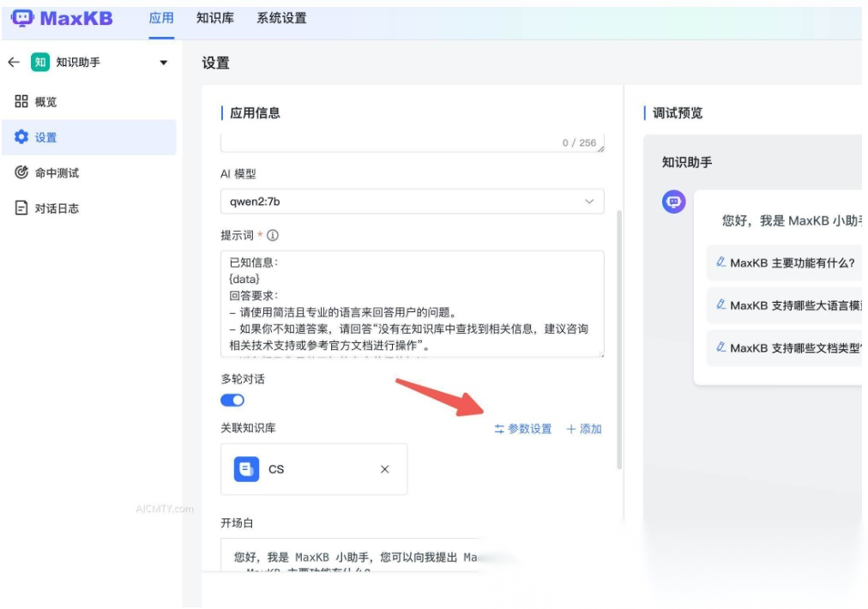The image size is (868, 609).
Task: Click the plus icon beside 添加
Action: [571, 429]
